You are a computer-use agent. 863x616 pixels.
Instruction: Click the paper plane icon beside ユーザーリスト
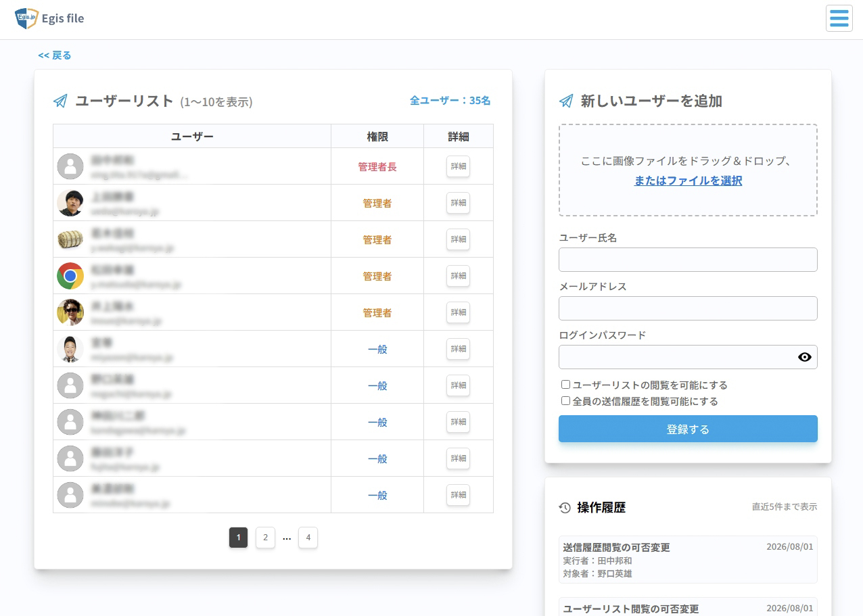coord(60,101)
